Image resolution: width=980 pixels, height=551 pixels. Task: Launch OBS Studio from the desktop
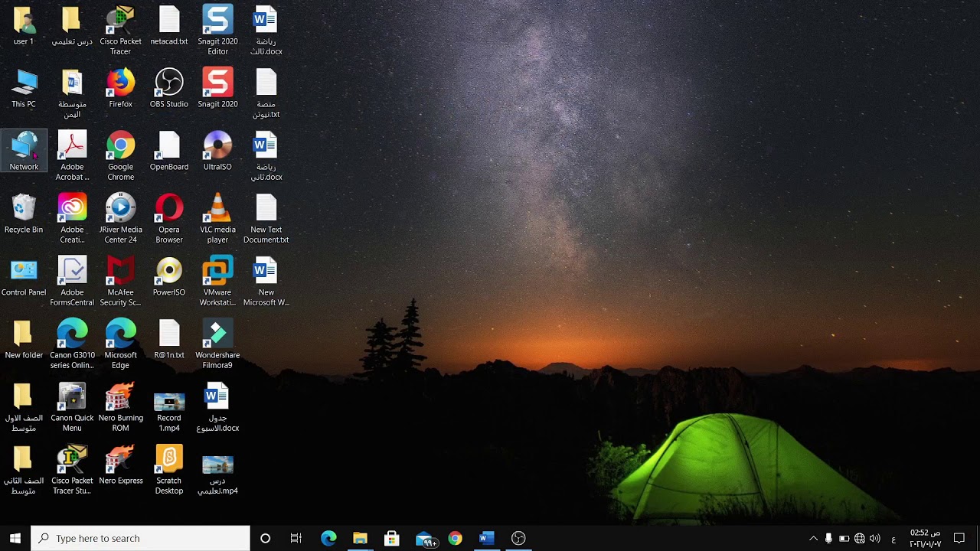pyautogui.click(x=168, y=88)
